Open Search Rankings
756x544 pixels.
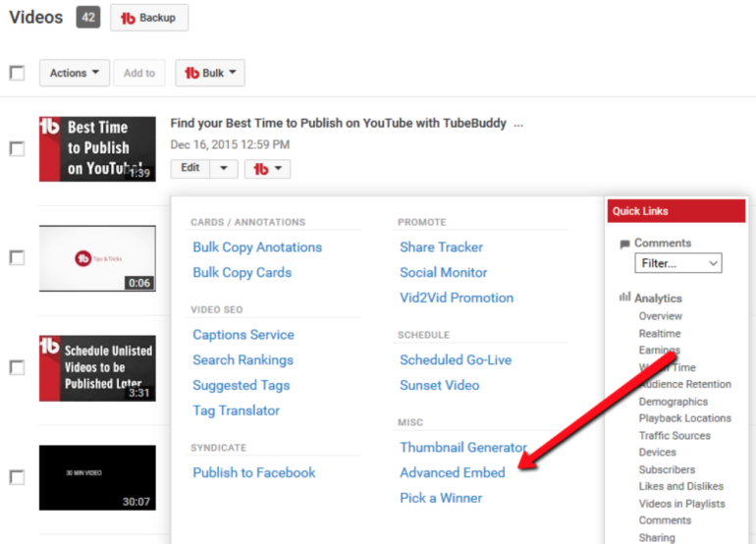point(243,360)
